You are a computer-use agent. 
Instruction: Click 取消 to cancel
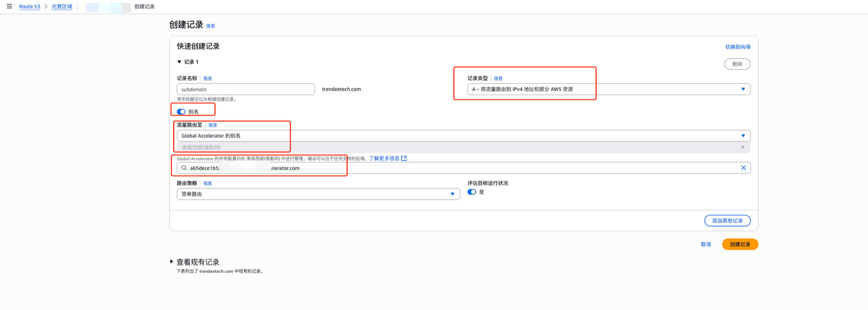(706, 245)
